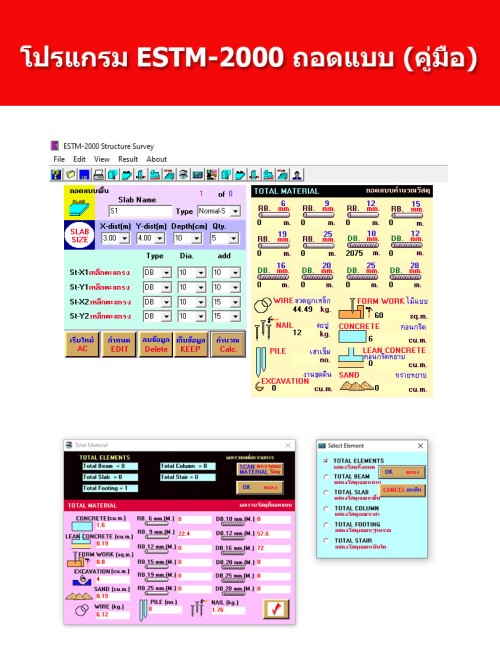Click the person toolbar icon
The image size is (500, 647).
tap(296, 175)
